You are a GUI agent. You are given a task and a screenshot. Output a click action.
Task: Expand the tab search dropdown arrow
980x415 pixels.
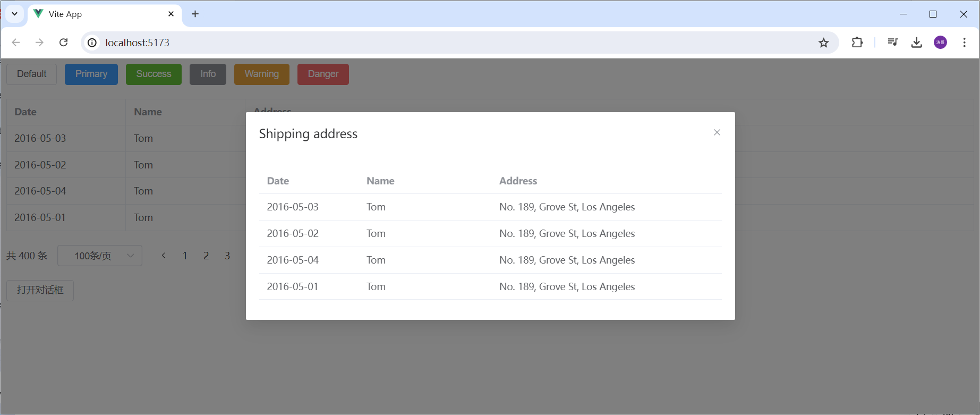[15, 14]
